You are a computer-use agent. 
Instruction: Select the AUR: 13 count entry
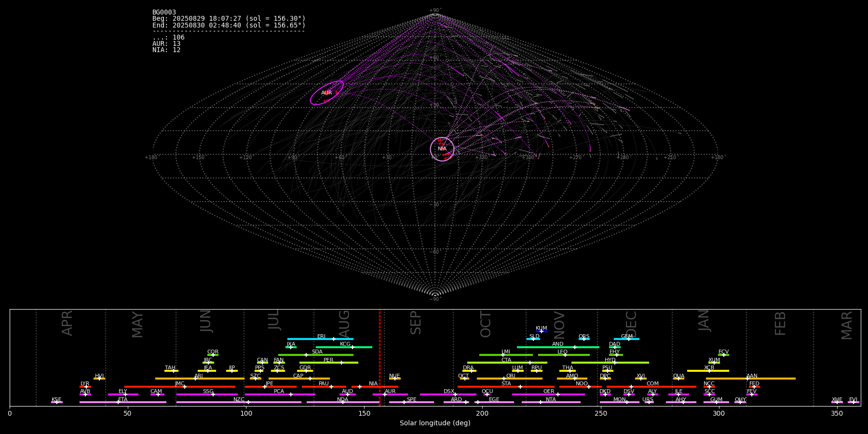tap(166, 44)
